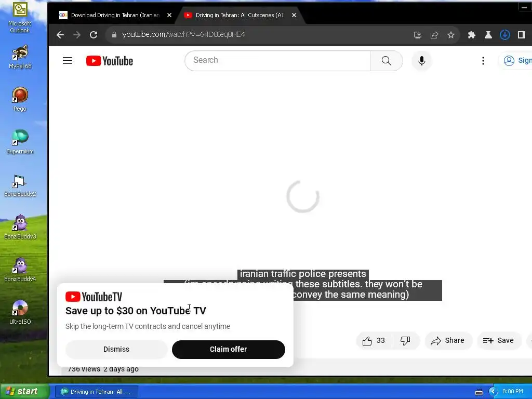Open BonziBuddy3 desktop shortcut

point(20,228)
